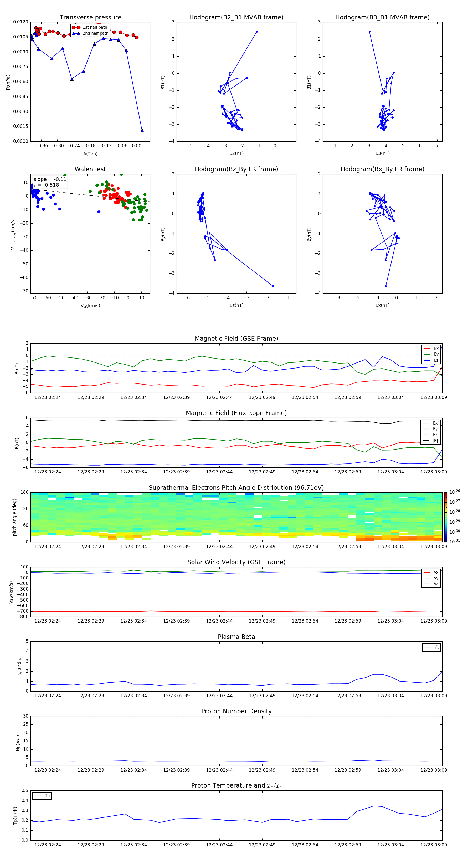Screen dimensions: 473x868
Task: Click "12/23 02:59" tick under Proton Number Density plot
Action: pyautogui.click(x=348, y=770)
